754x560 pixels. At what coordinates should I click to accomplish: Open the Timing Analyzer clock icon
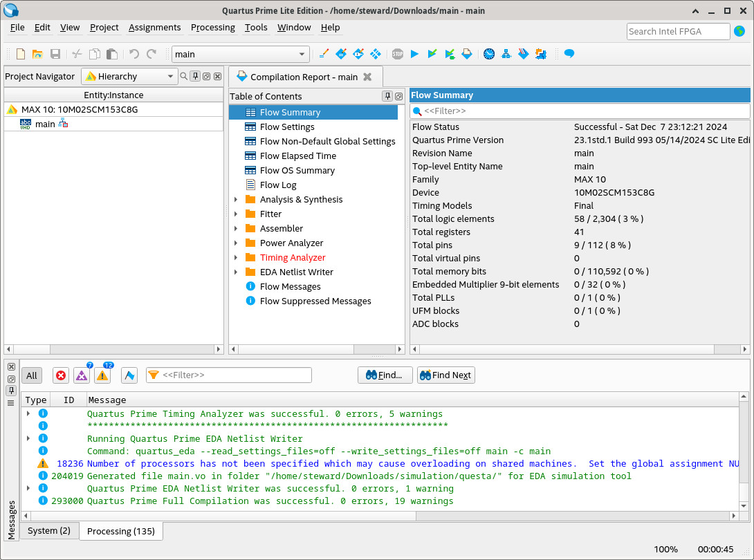click(489, 54)
